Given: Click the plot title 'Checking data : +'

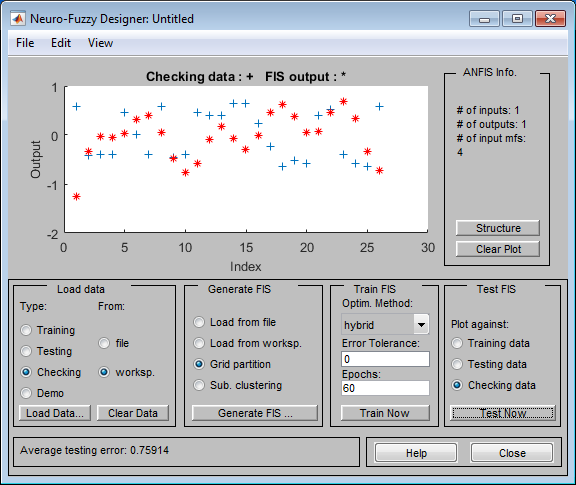Looking at the screenshot, I should point(199,76).
